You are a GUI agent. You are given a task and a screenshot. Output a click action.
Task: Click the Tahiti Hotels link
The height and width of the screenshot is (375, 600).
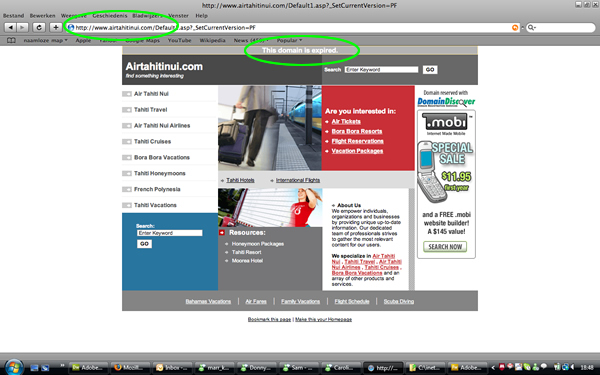(240, 180)
